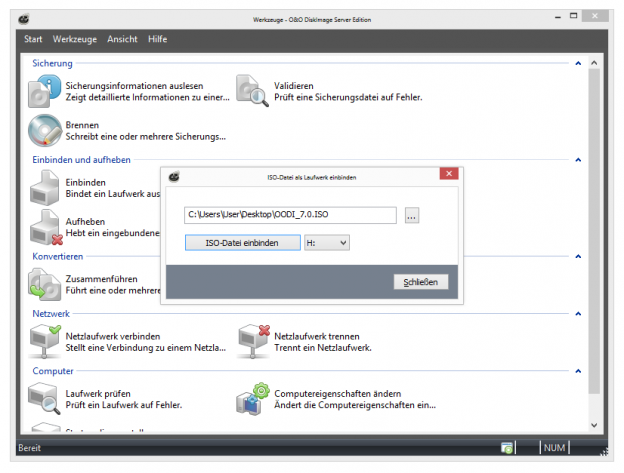This screenshot has height=473, width=624.
Task: Click the Netzlaufwerk trennen icon
Action: click(x=252, y=341)
